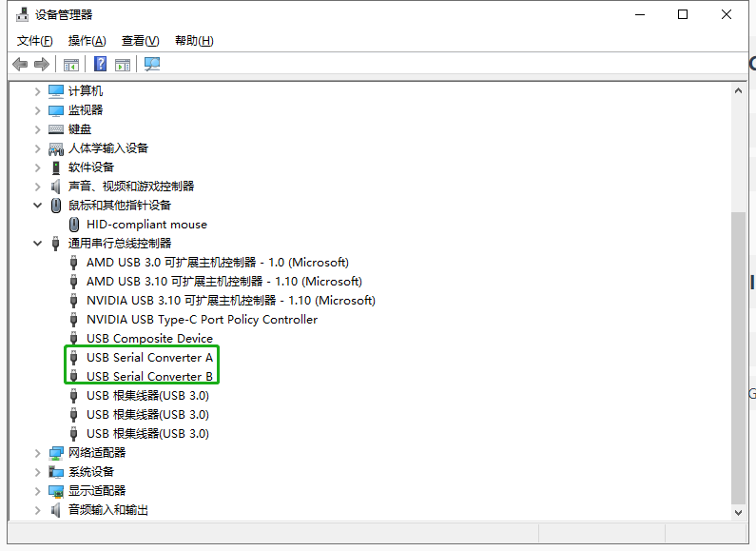
Task: Click speaker icon for 声音、视频和游戏控制器
Action: click(x=56, y=187)
